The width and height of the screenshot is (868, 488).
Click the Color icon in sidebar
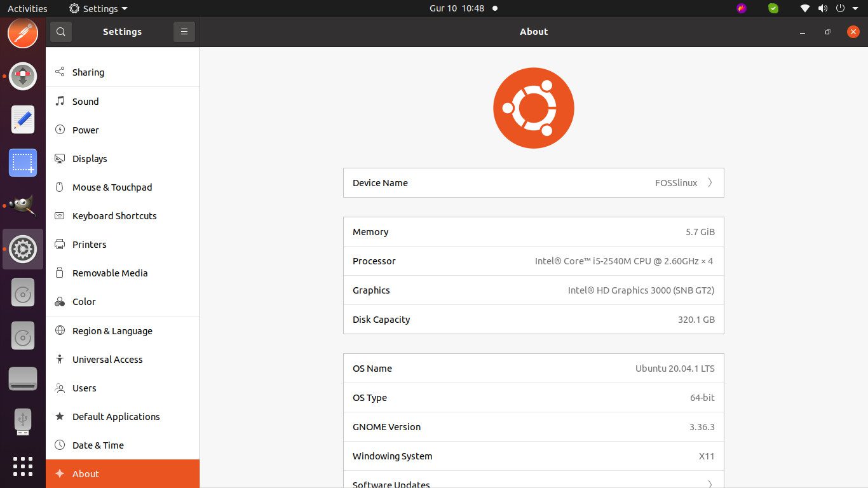click(60, 302)
